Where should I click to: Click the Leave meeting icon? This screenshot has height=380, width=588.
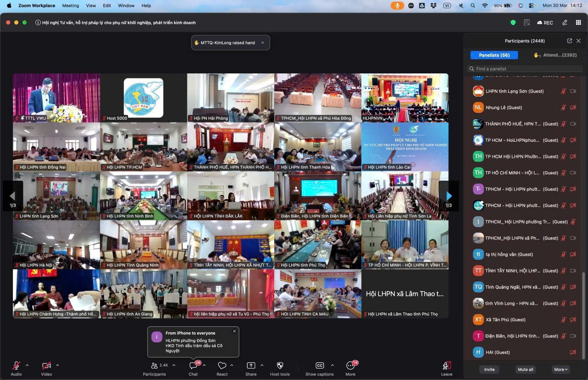[x=447, y=366]
